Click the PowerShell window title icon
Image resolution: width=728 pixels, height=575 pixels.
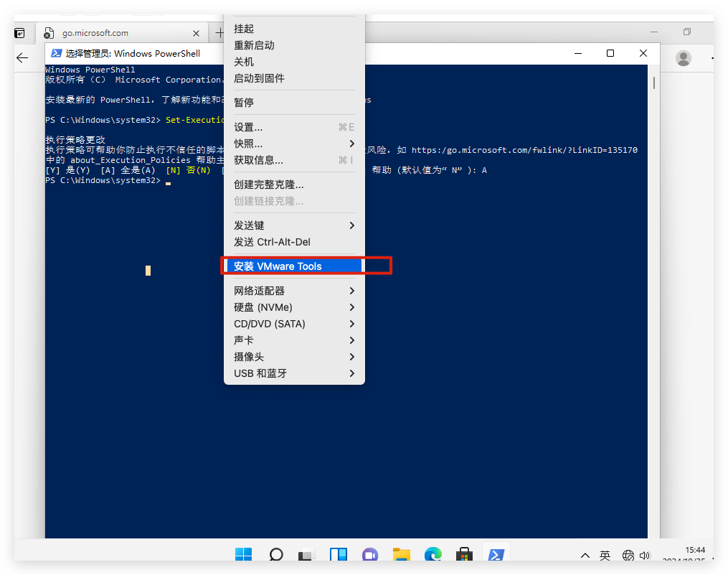(56, 53)
